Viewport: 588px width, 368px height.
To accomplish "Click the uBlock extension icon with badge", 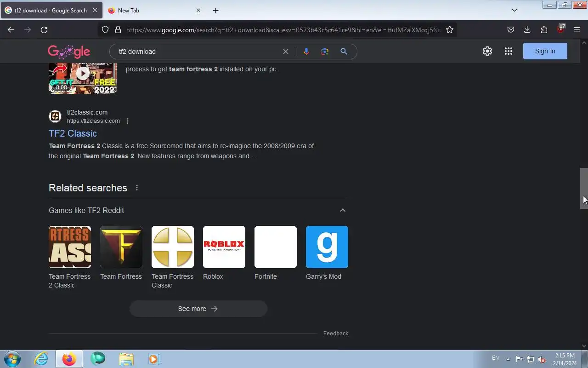I will click(x=560, y=29).
